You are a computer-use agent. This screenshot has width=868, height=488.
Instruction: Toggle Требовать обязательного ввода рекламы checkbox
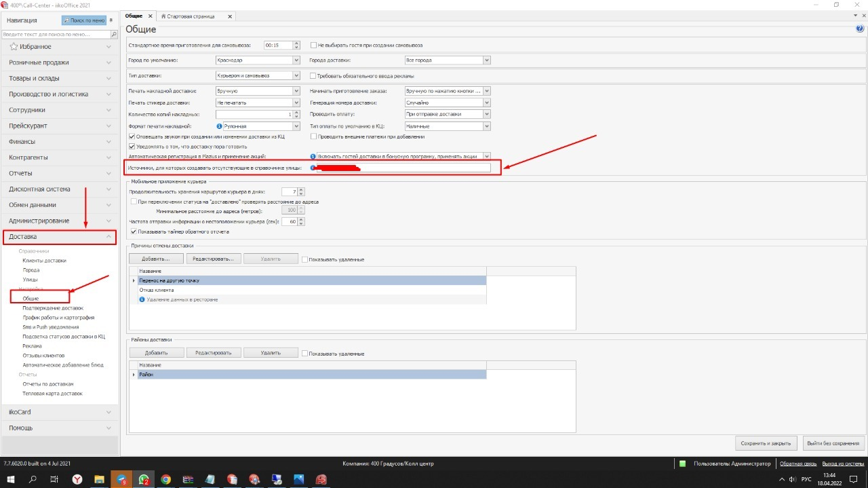(314, 76)
